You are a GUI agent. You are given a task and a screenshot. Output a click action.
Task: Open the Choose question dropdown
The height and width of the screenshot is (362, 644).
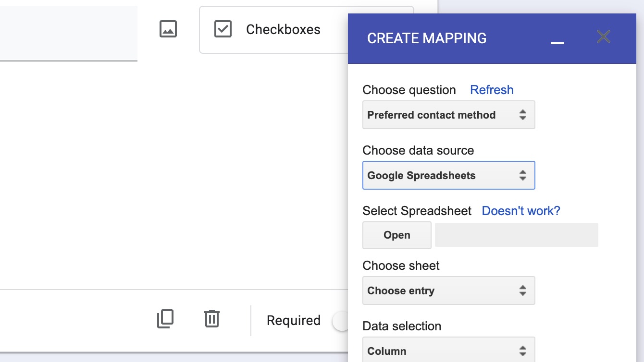[448, 115]
